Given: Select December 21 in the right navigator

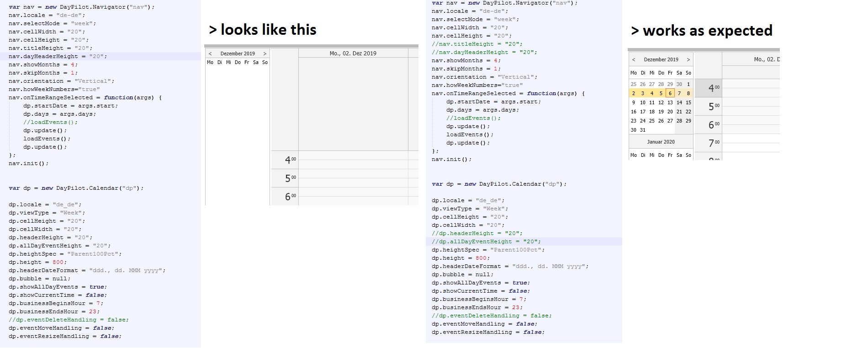Looking at the screenshot, I should tap(679, 112).
